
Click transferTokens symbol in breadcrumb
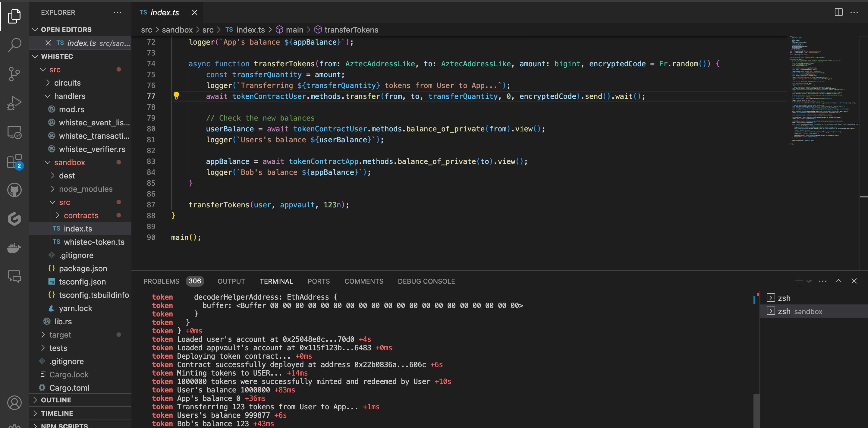tap(346, 30)
